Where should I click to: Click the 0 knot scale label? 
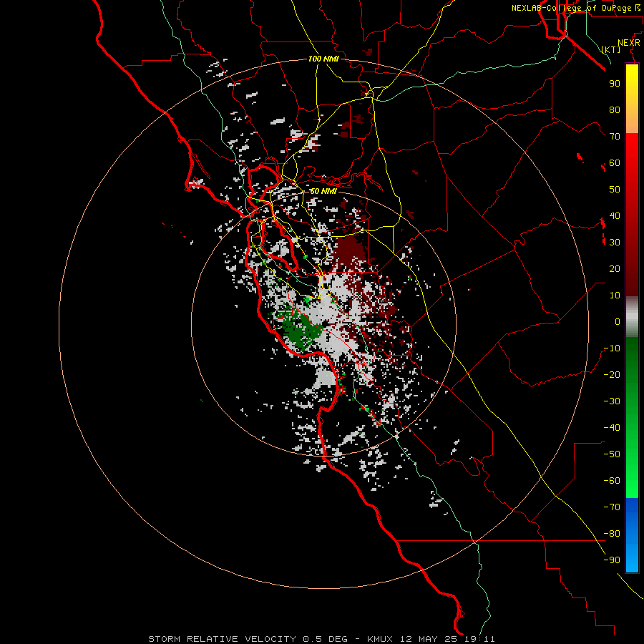click(618, 322)
